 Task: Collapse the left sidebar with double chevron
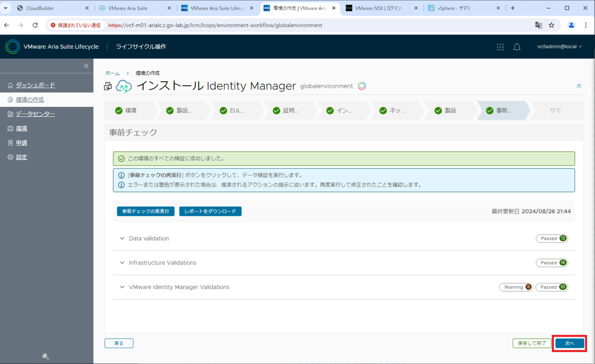tap(86, 66)
